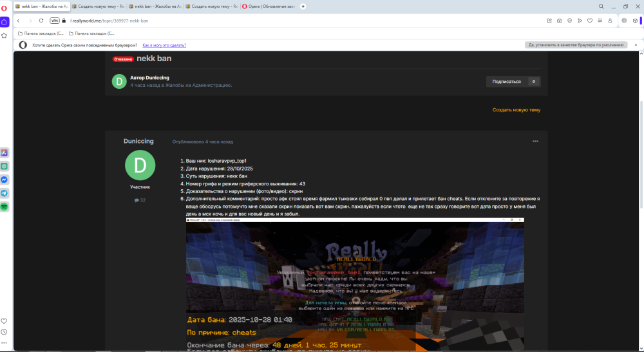Click the Подписаться follow button

[x=506, y=82]
